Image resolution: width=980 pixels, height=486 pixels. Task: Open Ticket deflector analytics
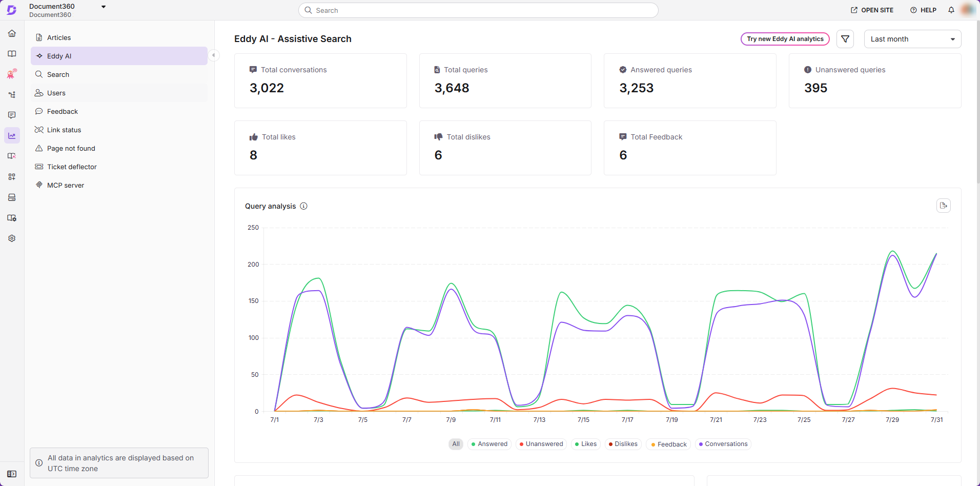119,167
